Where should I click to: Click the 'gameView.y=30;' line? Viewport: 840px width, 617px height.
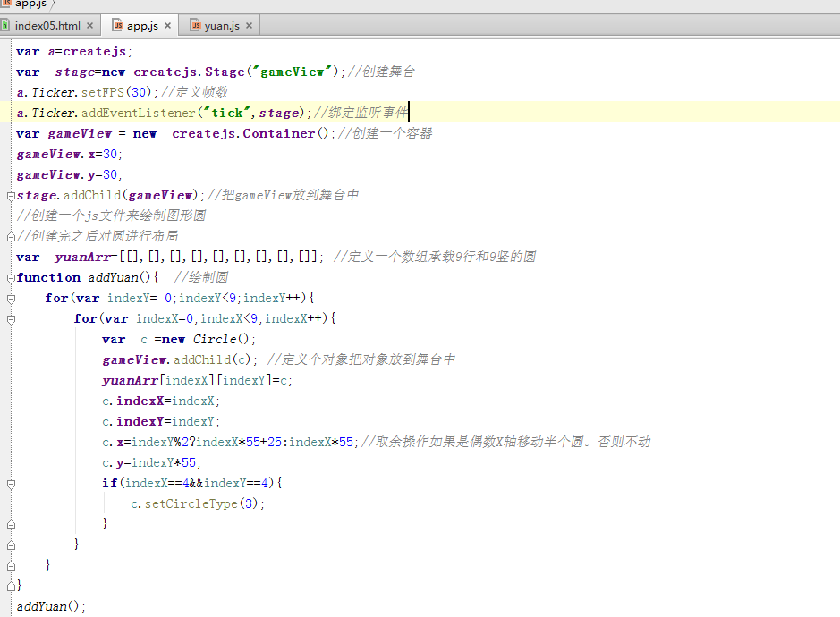[x=70, y=174]
